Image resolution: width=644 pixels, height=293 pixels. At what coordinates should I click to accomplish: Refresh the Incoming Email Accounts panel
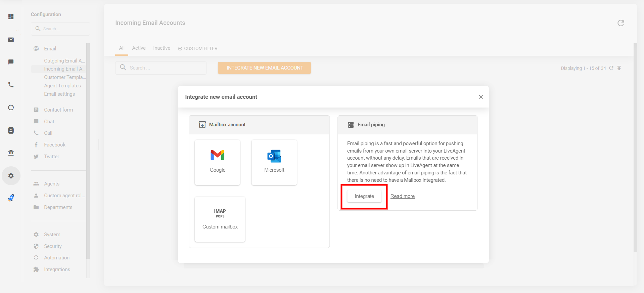[x=620, y=23]
